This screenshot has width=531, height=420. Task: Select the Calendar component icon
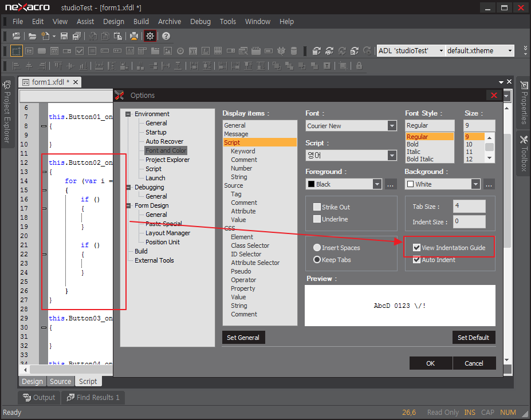[x=192, y=51]
